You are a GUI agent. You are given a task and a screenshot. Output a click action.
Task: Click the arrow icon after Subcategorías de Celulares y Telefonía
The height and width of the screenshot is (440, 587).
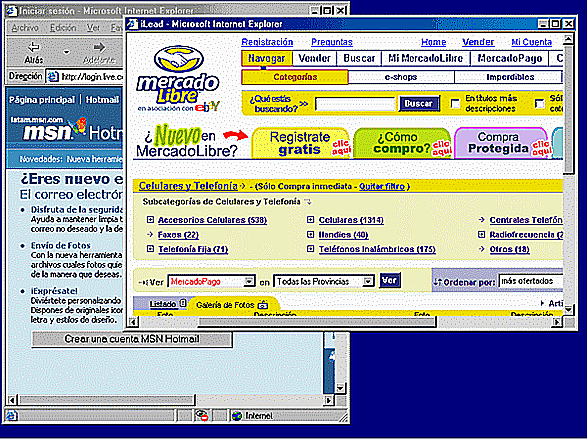[308, 202]
